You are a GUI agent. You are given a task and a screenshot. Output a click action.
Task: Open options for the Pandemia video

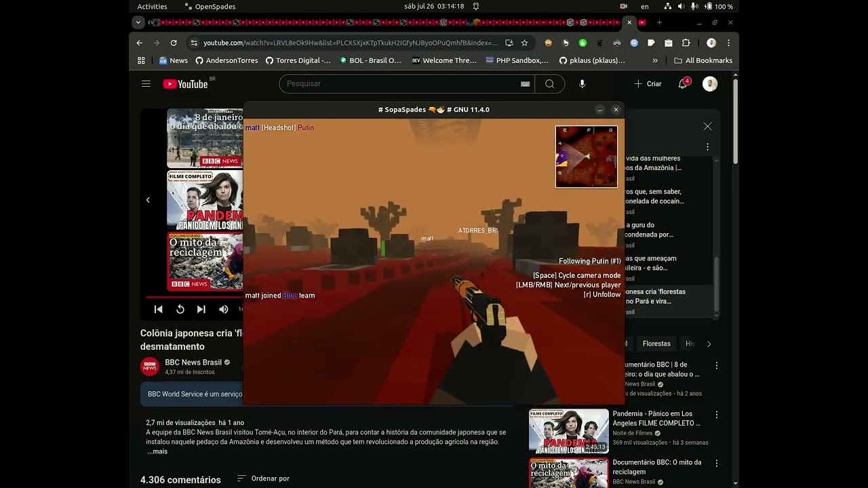717,414
